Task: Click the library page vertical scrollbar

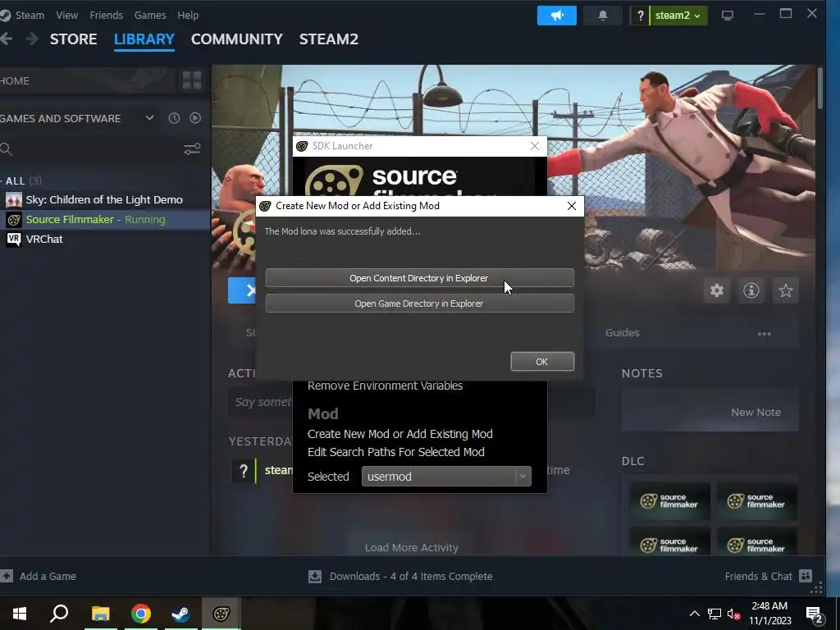Action: coord(820,89)
